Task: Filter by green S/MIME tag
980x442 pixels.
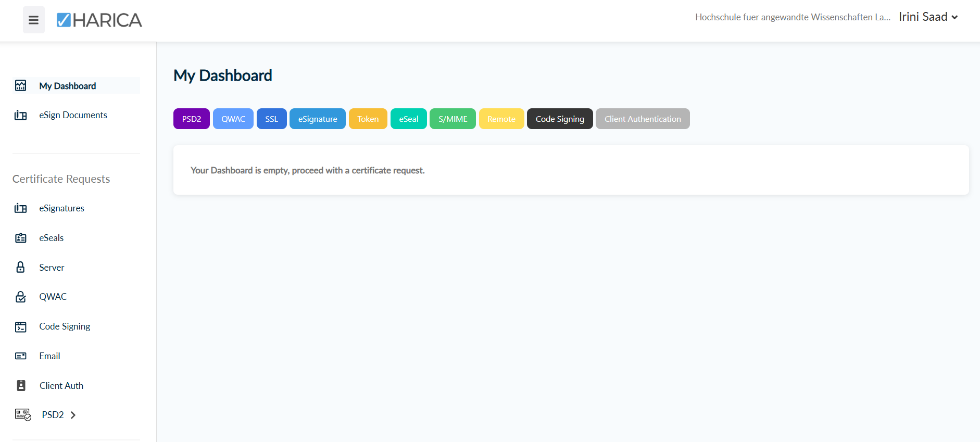Action: pyautogui.click(x=453, y=119)
